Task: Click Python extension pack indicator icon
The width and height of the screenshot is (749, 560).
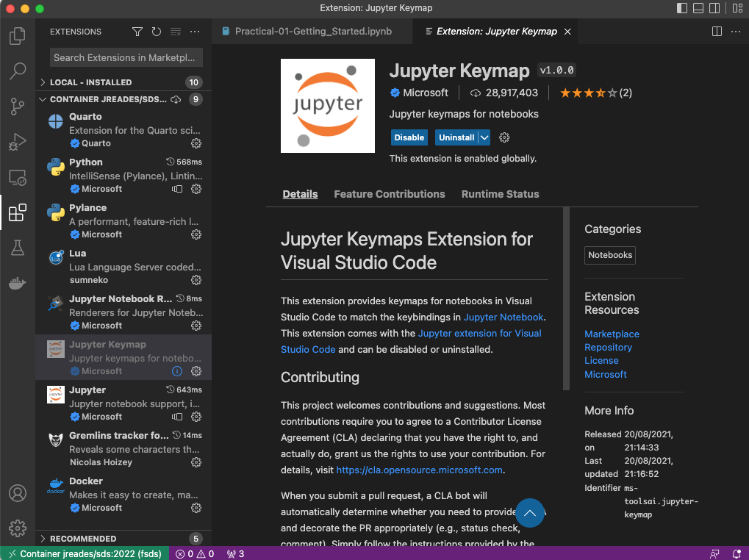Action: coord(176,189)
